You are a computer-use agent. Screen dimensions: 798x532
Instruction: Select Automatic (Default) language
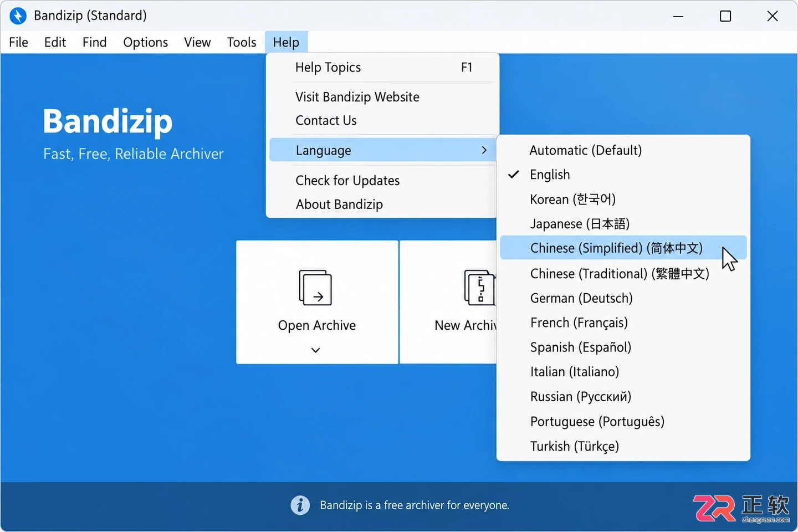pyautogui.click(x=623, y=150)
